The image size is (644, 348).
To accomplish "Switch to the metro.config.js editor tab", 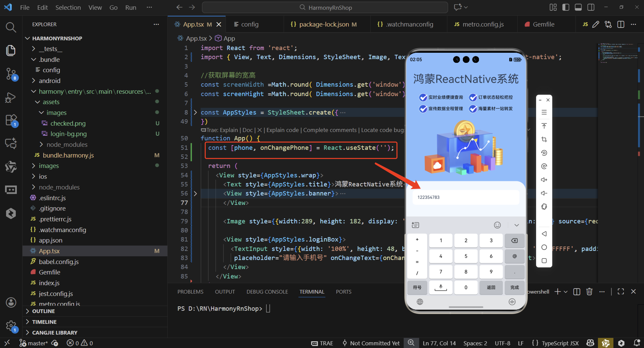I will 482,24.
